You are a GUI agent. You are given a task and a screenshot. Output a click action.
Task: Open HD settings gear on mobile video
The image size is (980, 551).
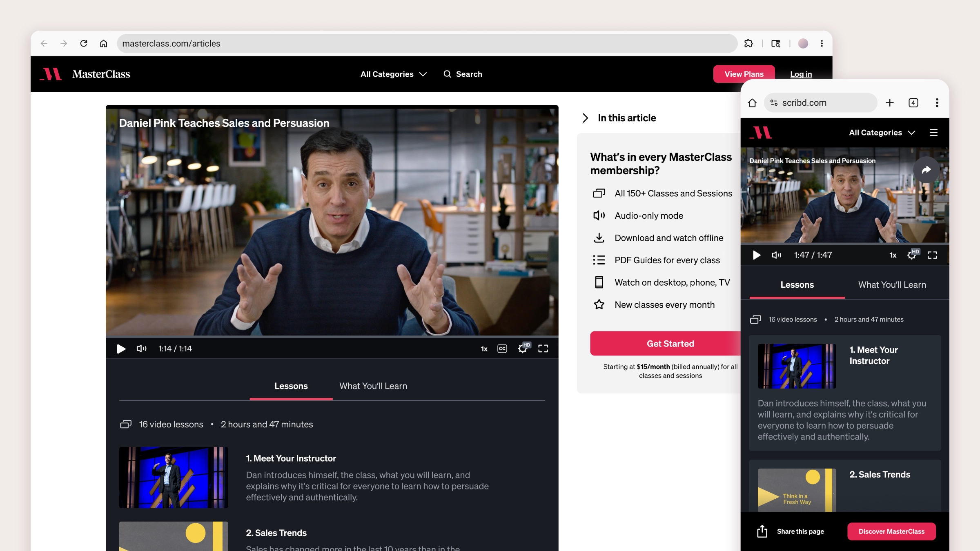click(913, 254)
